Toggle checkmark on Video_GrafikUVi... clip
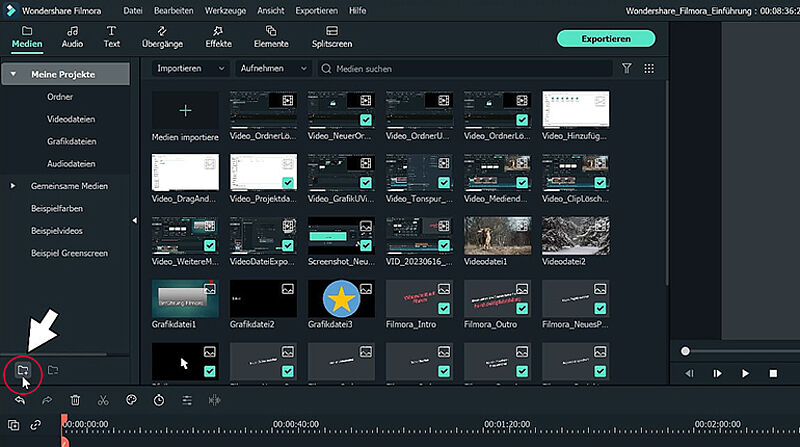800x447 pixels. pos(366,183)
